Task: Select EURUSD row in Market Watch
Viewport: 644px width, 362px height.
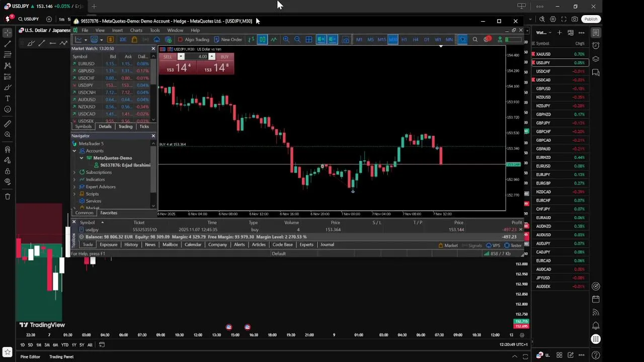Action: (x=111, y=64)
